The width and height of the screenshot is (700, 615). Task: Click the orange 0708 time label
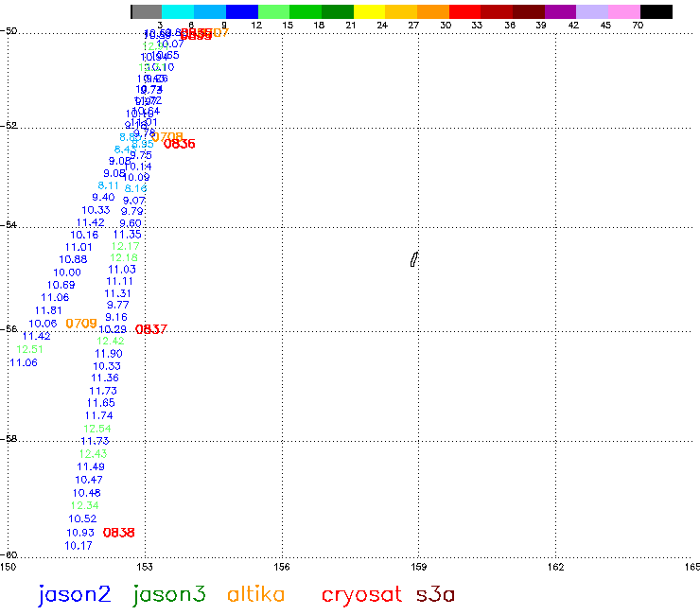coord(167,136)
